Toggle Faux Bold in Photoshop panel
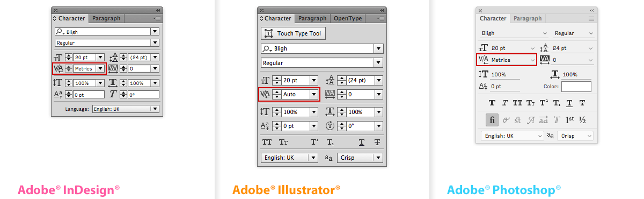Image resolution: width=644 pixels, height=199 pixels. (492, 103)
